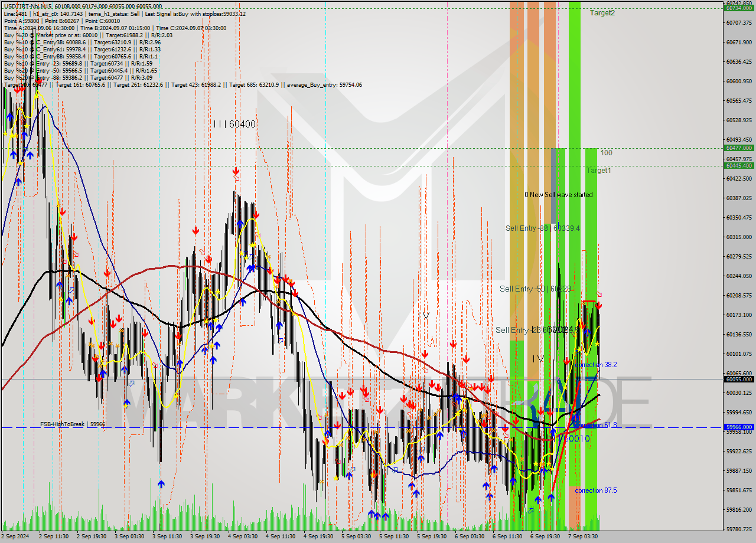The height and width of the screenshot is (543, 756).
Task: Click the 60244.050 price axis label
Action: point(740,276)
